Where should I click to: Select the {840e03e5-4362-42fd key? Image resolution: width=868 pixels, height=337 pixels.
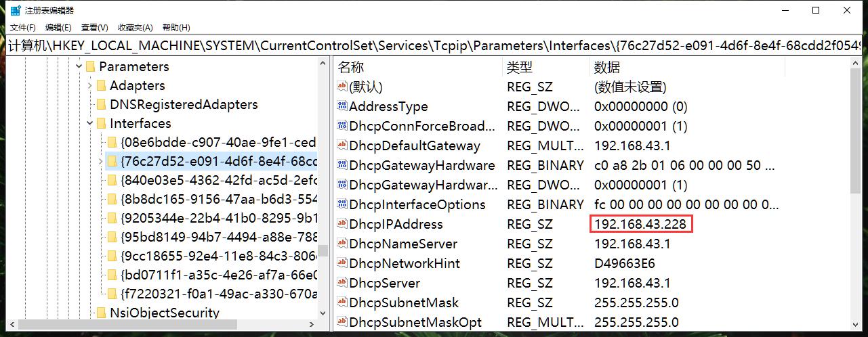(x=218, y=180)
